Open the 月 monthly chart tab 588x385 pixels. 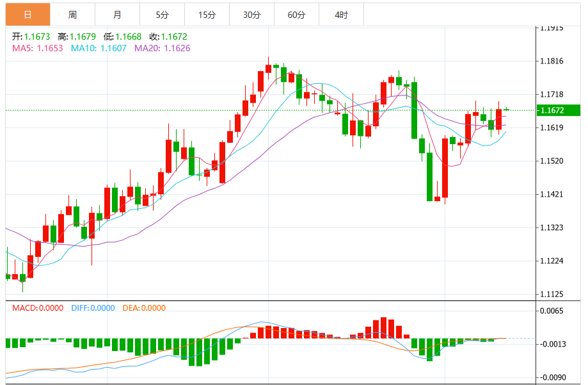(x=117, y=14)
